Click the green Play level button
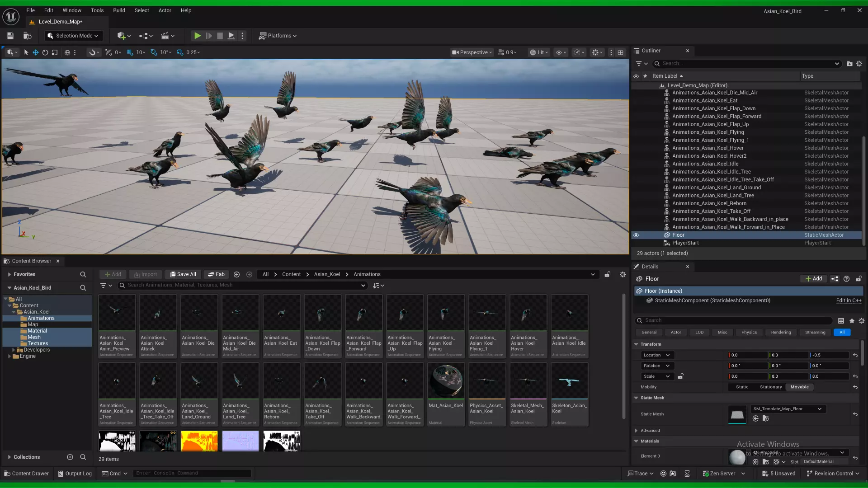The image size is (868, 488). (197, 36)
